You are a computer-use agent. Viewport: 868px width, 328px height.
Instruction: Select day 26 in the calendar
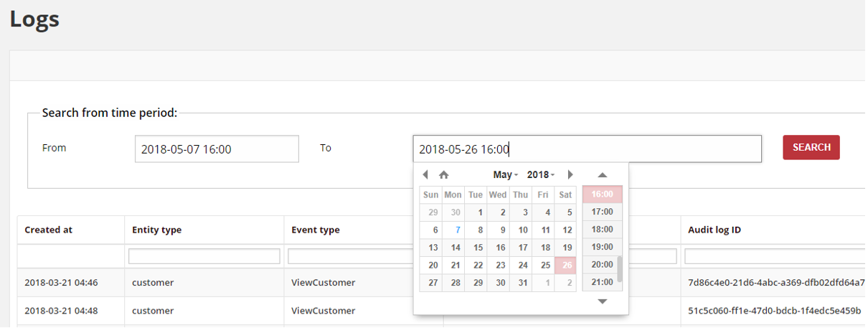pos(565,265)
